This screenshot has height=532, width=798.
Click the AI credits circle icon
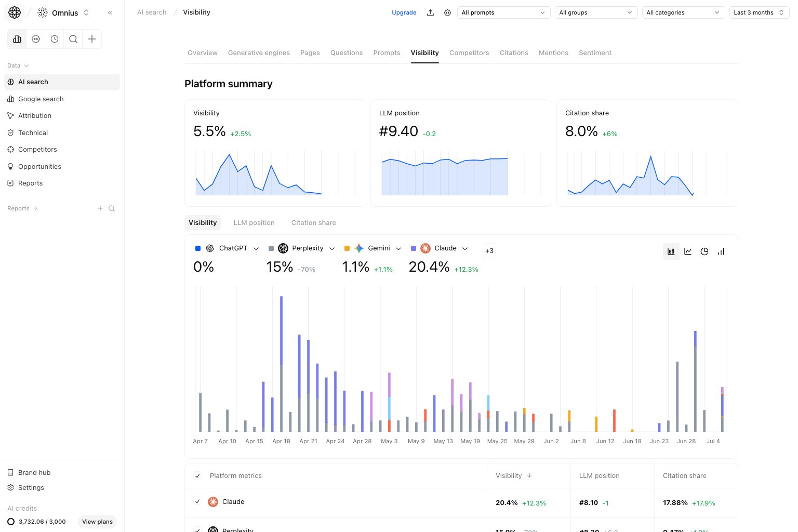tap(11, 522)
